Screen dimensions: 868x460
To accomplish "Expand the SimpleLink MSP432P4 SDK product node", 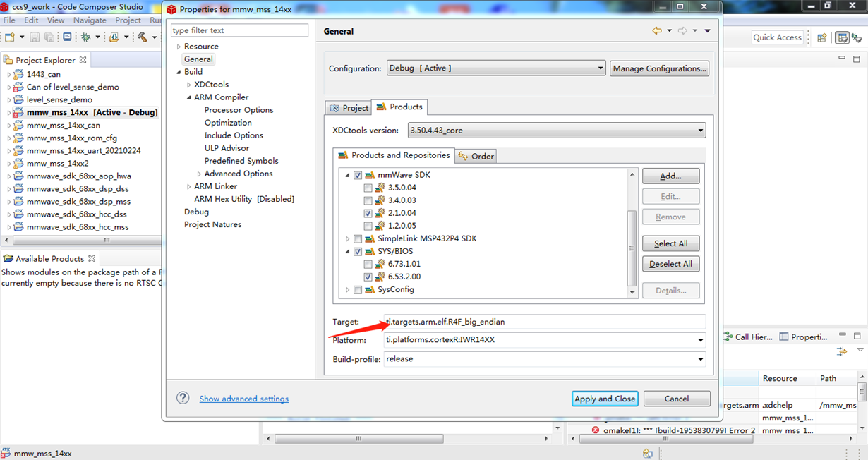I will coord(347,238).
